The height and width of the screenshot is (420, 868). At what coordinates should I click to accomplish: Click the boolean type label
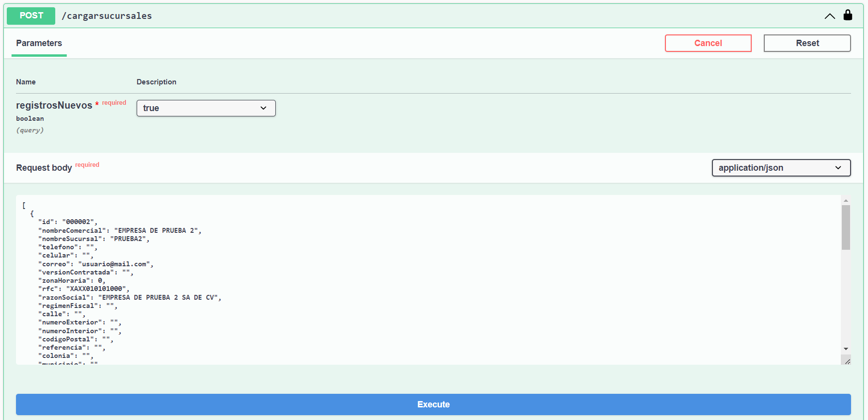[x=30, y=118]
